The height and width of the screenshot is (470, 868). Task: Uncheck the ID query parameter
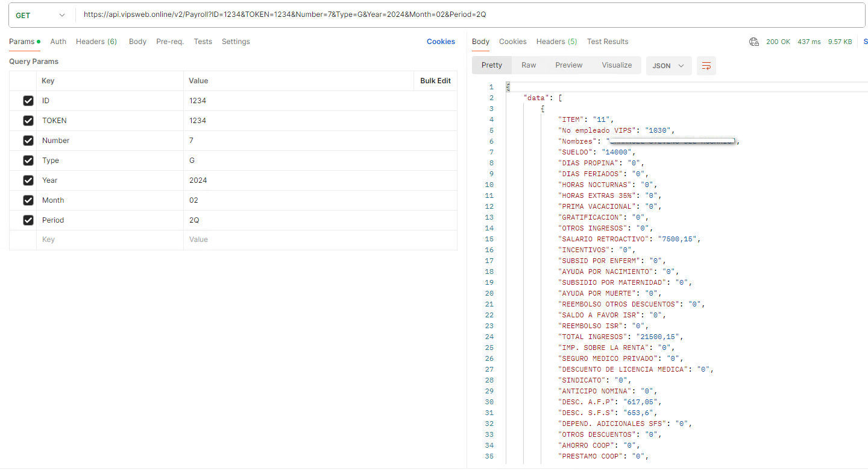[x=28, y=101]
